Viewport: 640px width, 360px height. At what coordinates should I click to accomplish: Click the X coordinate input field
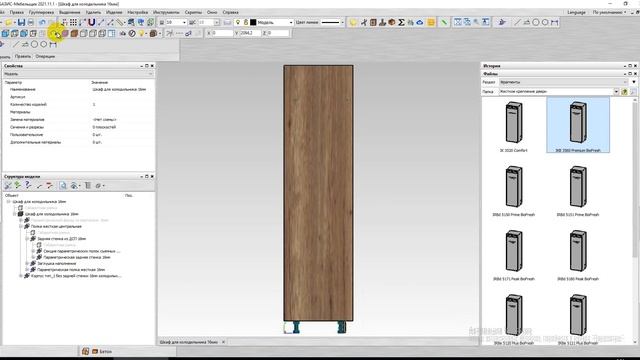222,33
